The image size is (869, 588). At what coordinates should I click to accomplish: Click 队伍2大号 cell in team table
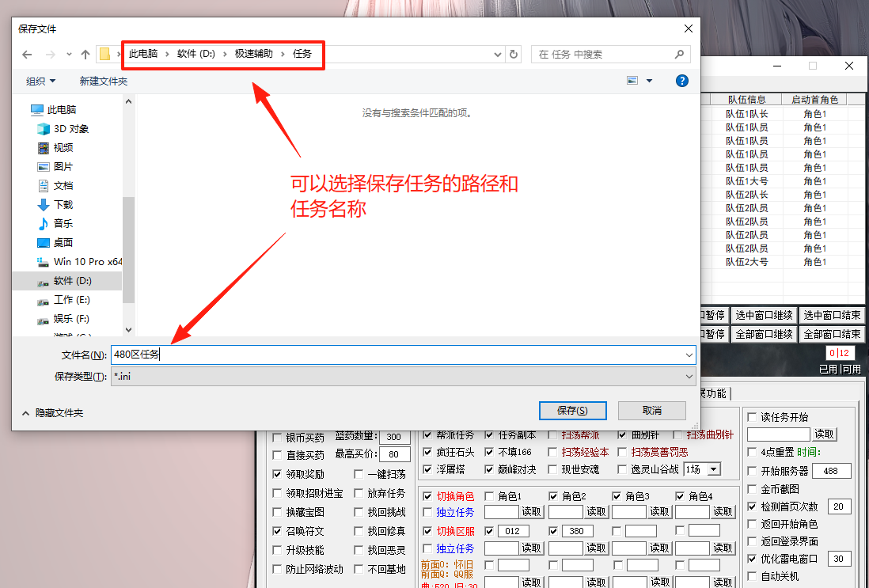pos(746,262)
